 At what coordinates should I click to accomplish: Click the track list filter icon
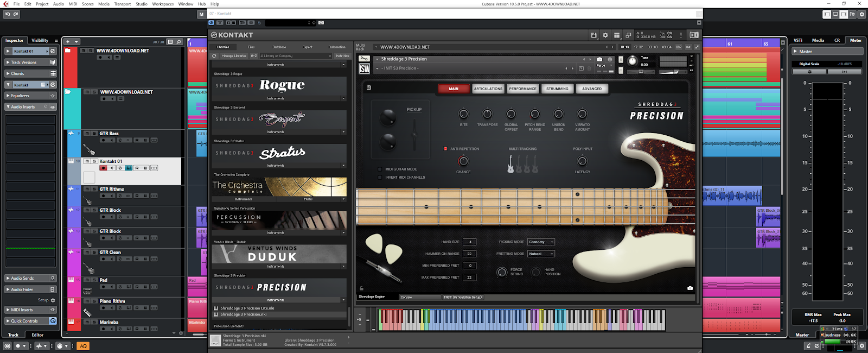[x=170, y=41]
